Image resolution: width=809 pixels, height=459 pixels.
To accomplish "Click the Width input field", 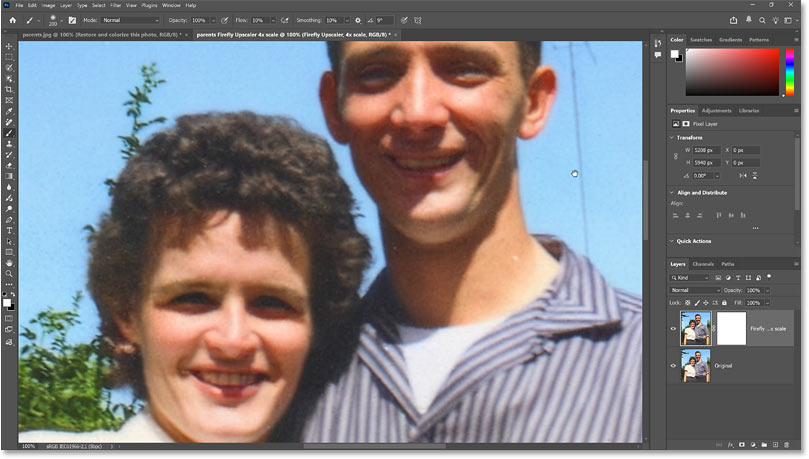I will [x=706, y=150].
